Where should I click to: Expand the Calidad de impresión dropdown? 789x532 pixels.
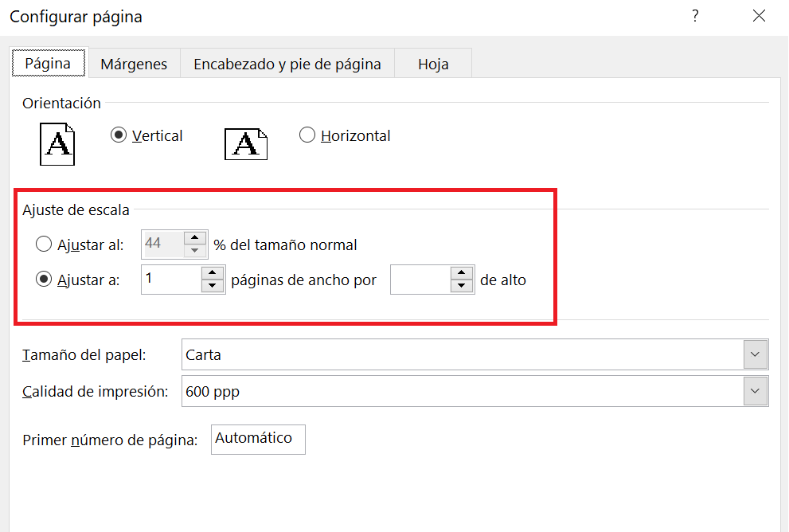tap(754, 391)
